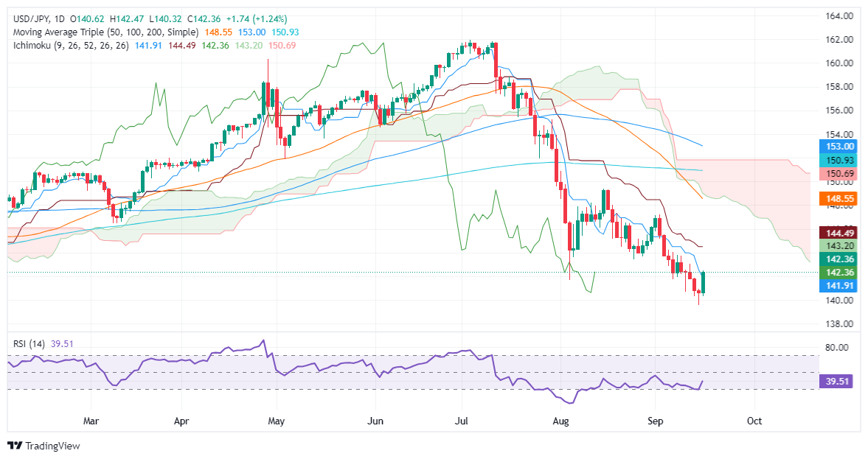Viewport: 868px width, 459px height.
Task: Select the Jul label on time axis
Action: (461, 421)
